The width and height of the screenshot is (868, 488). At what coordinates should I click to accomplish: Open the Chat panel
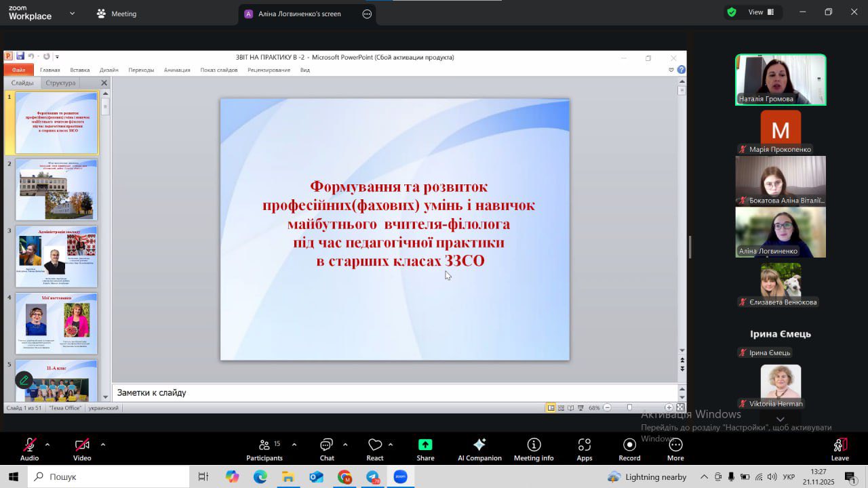[327, 449]
